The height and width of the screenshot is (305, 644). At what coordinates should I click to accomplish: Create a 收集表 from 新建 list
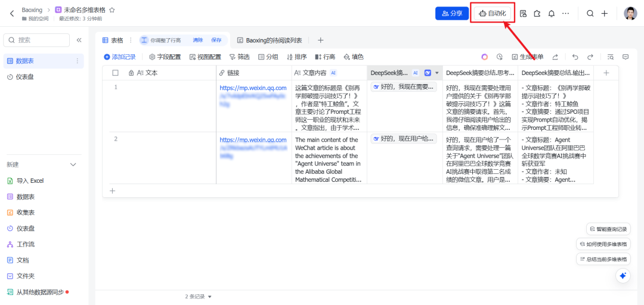[x=21, y=213]
